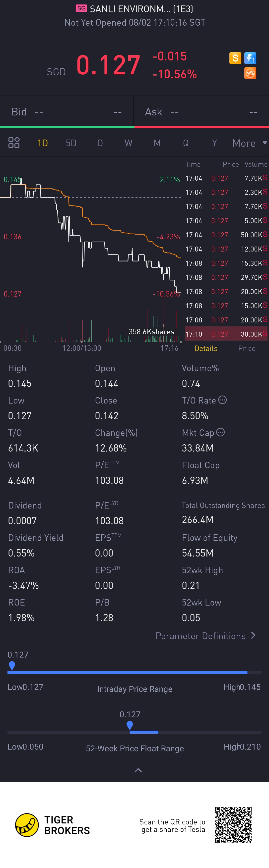Click the orange no-short-selling badge icon

250,73
